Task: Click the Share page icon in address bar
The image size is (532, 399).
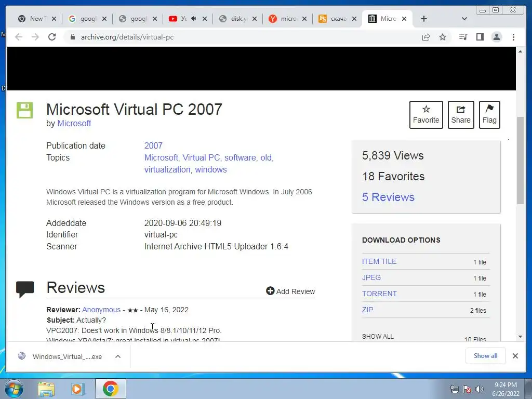Action: tap(426, 37)
